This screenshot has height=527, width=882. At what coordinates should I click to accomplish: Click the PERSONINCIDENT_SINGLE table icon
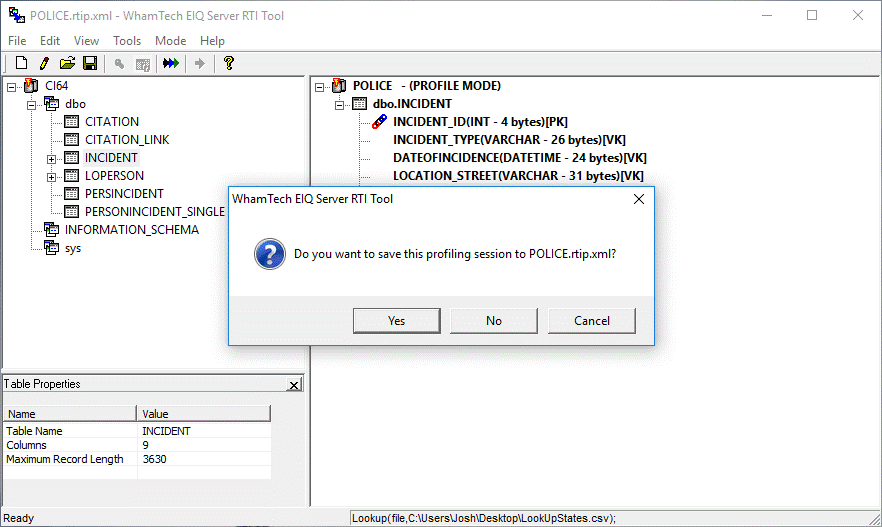[71, 211]
